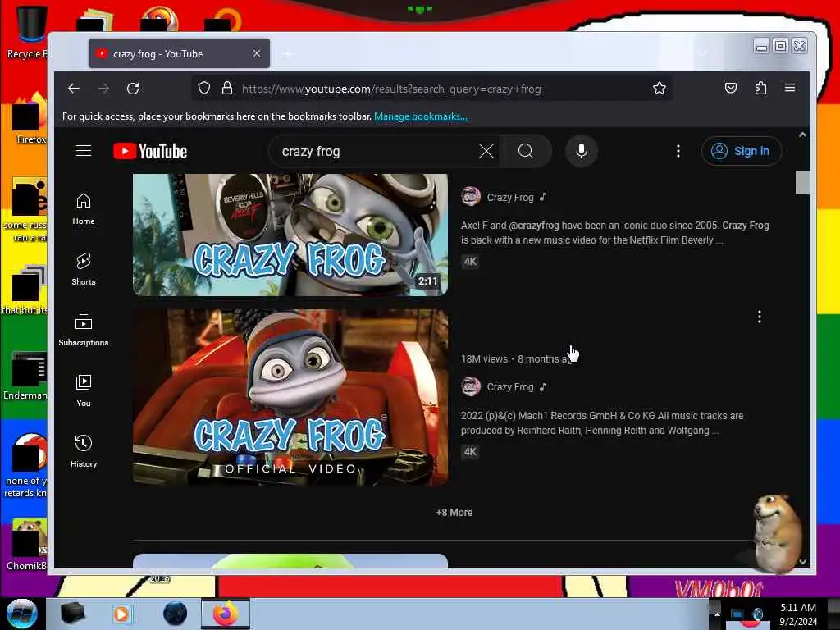The height and width of the screenshot is (630, 840).
Task: Show hidden tray icons arrow
Action: (717, 614)
